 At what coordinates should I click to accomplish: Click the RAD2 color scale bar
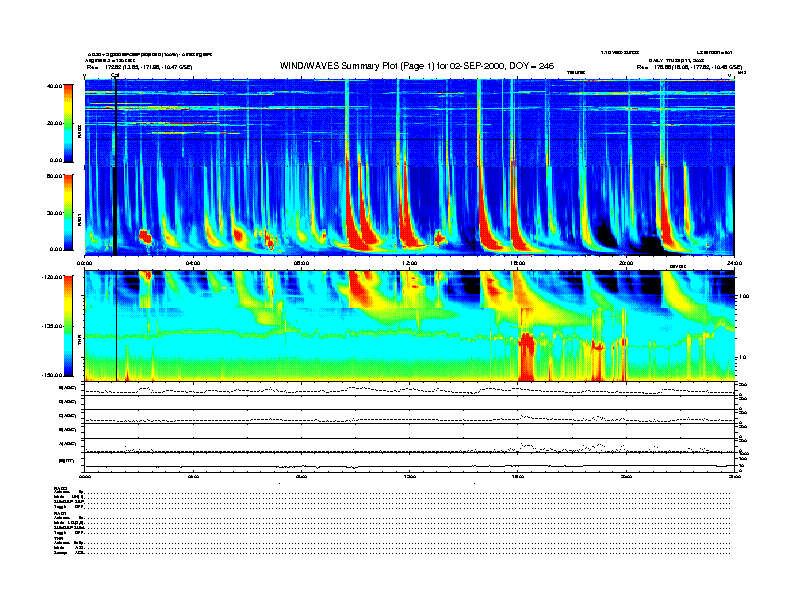click(68, 122)
